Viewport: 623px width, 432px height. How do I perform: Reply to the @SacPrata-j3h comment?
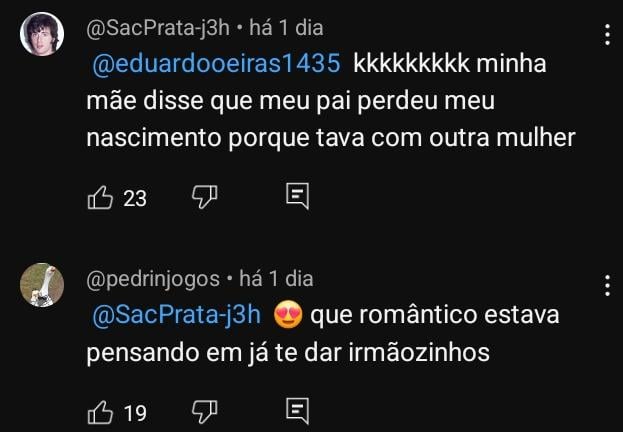297,198
